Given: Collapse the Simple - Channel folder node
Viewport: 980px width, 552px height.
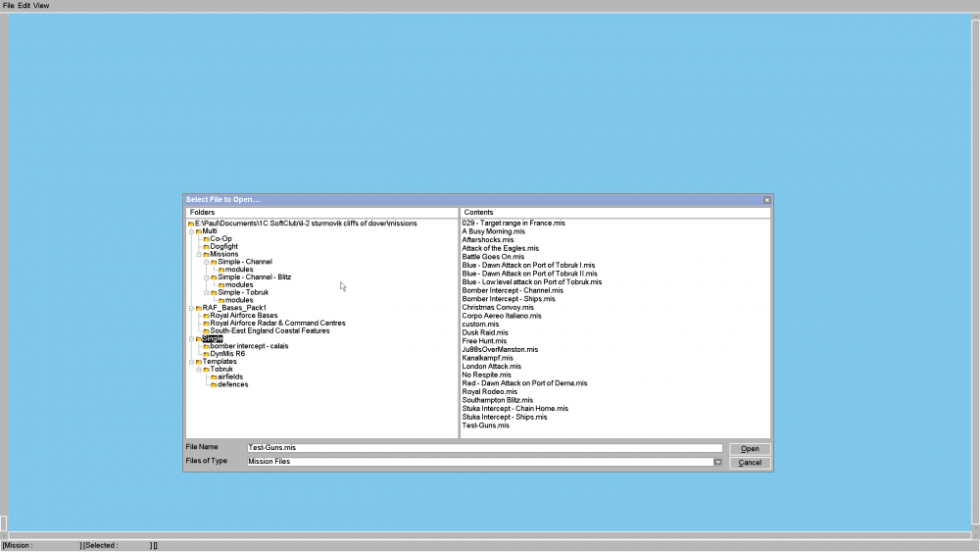Looking at the screenshot, I should pos(206,262).
